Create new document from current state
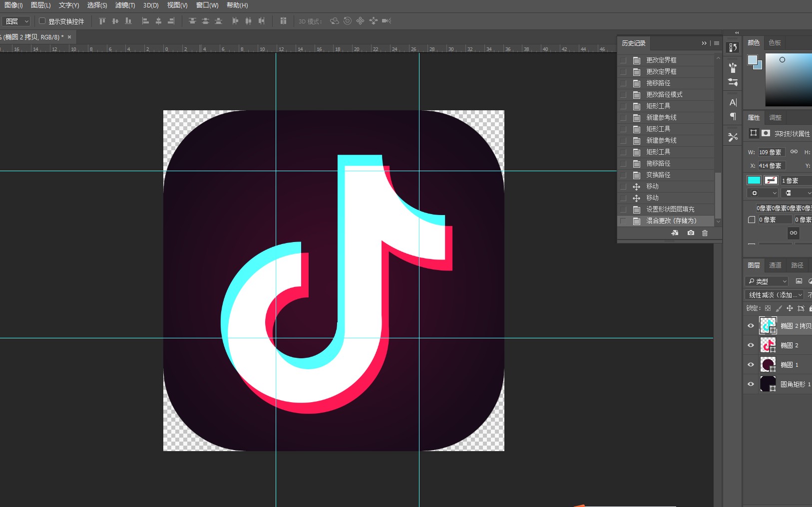The height and width of the screenshot is (507, 812). [675, 233]
